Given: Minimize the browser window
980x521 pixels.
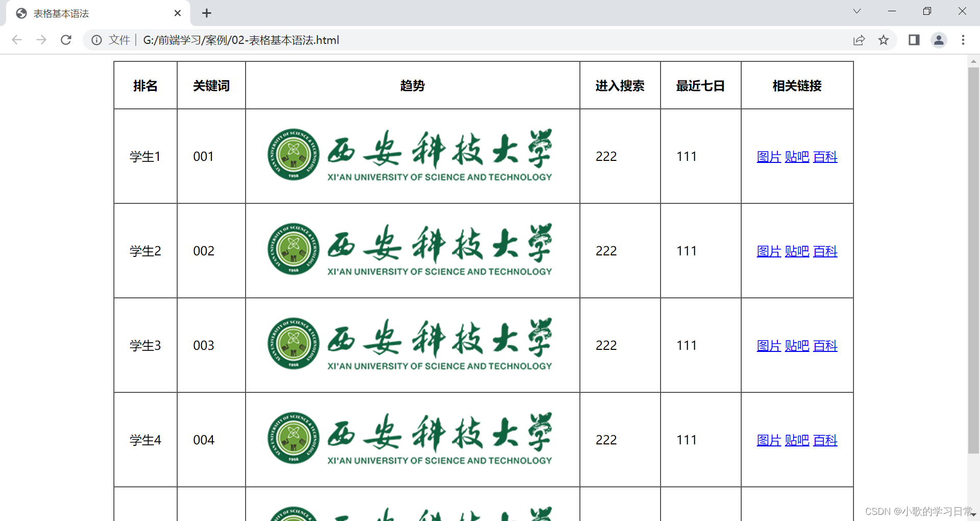Looking at the screenshot, I should (x=892, y=11).
